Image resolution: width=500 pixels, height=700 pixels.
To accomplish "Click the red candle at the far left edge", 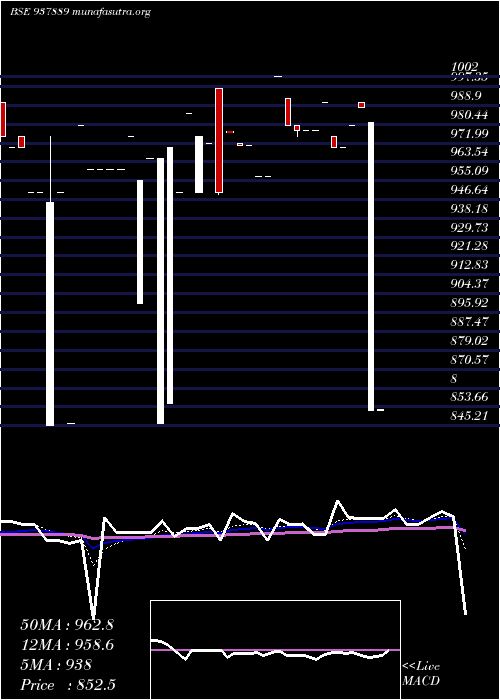I will [3, 119].
